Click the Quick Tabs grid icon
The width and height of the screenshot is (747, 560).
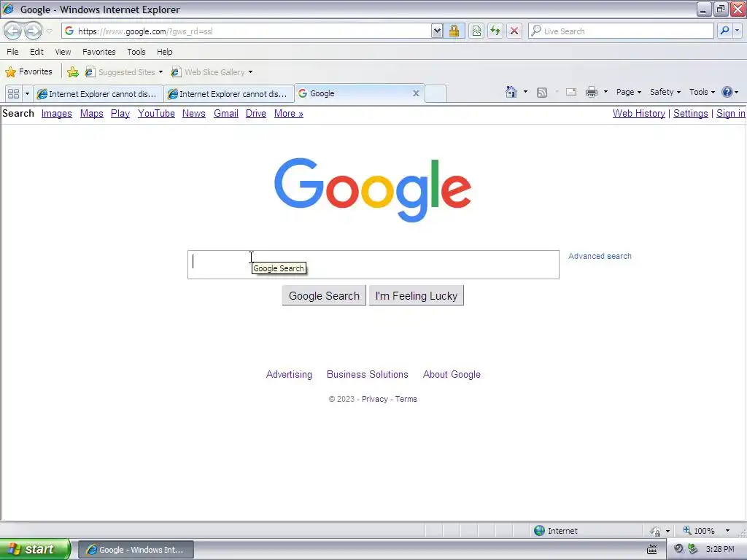pos(13,93)
